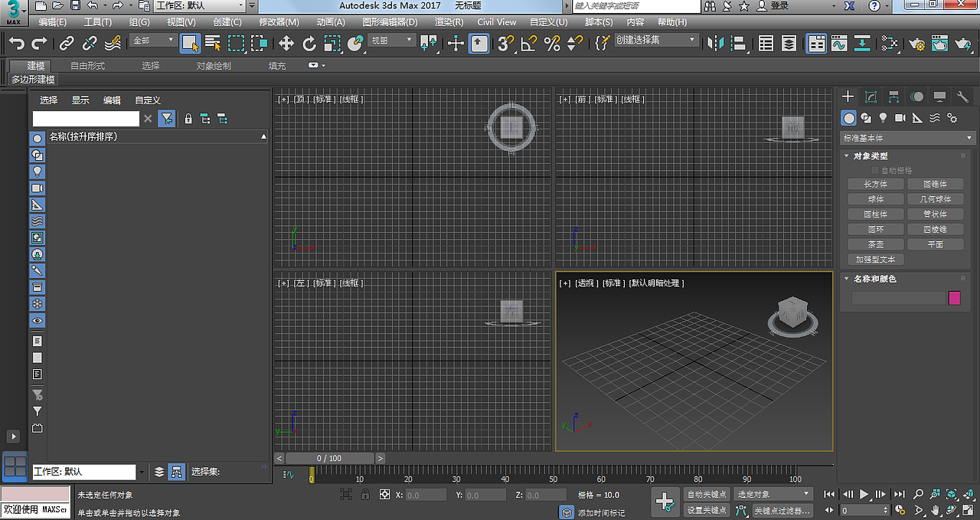Image resolution: width=980 pixels, height=520 pixels.
Task: Click the 茶壶 primitive button
Action: [875, 244]
